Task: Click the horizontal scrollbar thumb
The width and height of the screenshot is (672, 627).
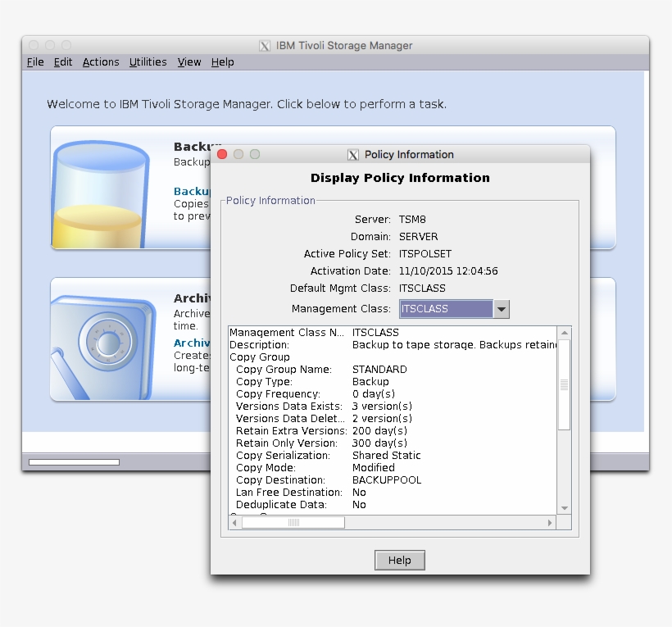Action: pyautogui.click(x=293, y=521)
